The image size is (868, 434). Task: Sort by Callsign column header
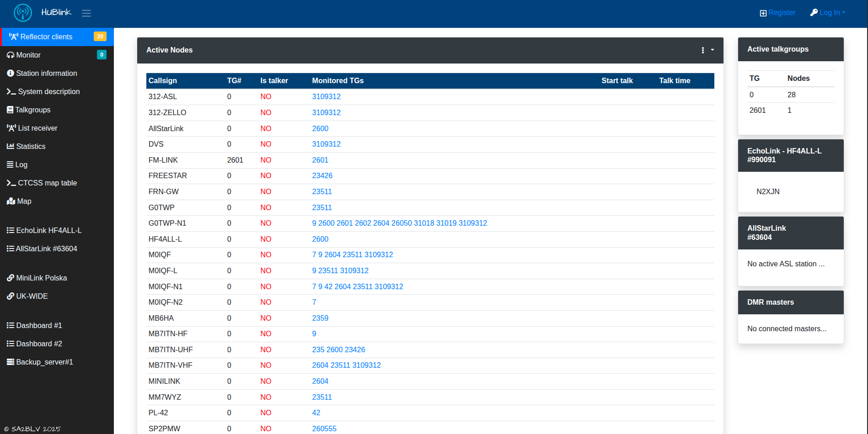(x=163, y=80)
